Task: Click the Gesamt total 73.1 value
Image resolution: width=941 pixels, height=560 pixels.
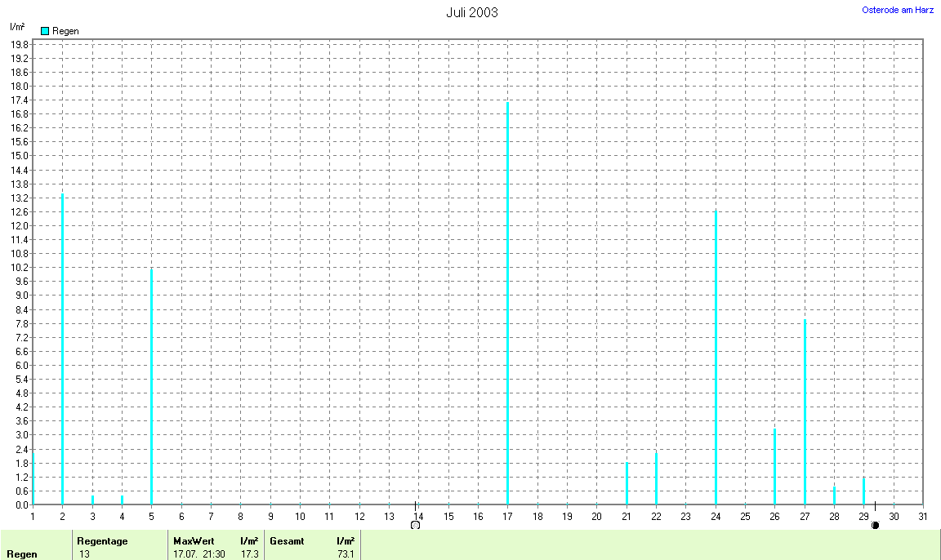Action: click(x=346, y=554)
